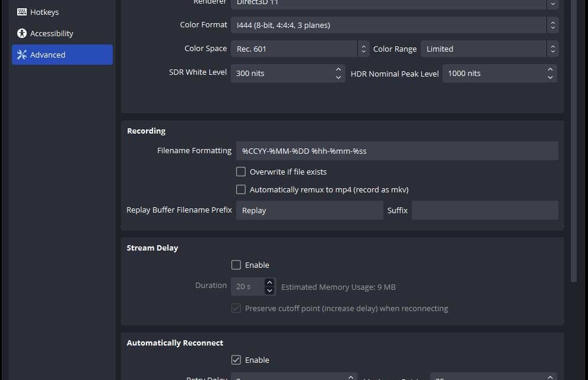Increase SDR White Level with up arrow
The image size is (588, 380).
338,69
